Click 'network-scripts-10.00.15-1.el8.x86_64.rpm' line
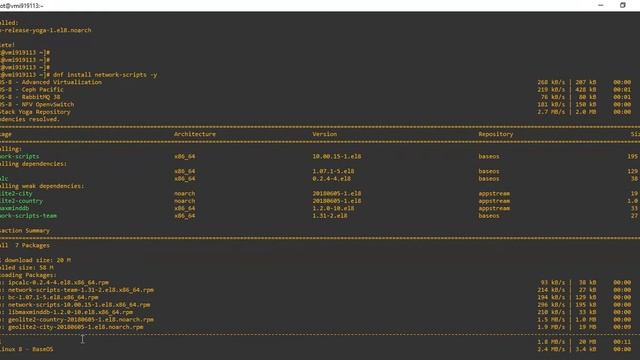The width and height of the screenshot is (640, 360). pyautogui.click(x=79, y=304)
